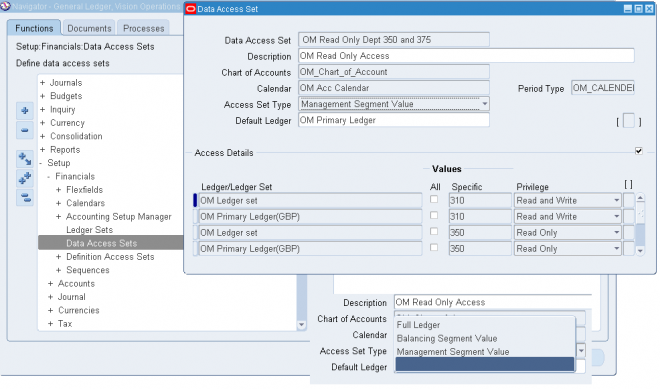Image resolution: width=660 pixels, height=389 pixels.
Task: Minimize the Data Access Set window
Action: tap(628, 9)
